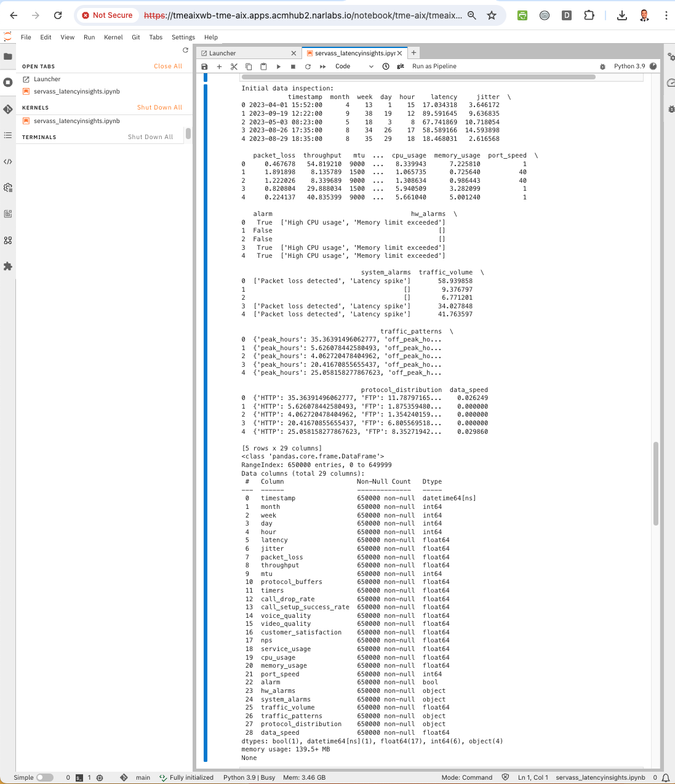Switch to the Launcher tab
The image size is (675, 784).
coord(246,53)
